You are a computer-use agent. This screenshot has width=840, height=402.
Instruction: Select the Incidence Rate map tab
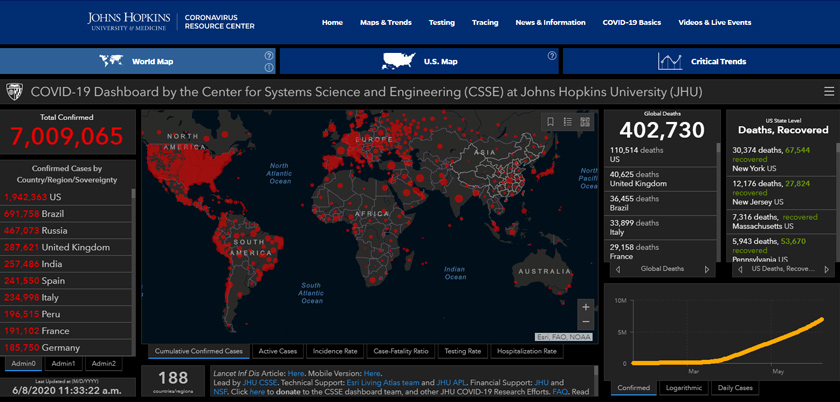coord(336,351)
